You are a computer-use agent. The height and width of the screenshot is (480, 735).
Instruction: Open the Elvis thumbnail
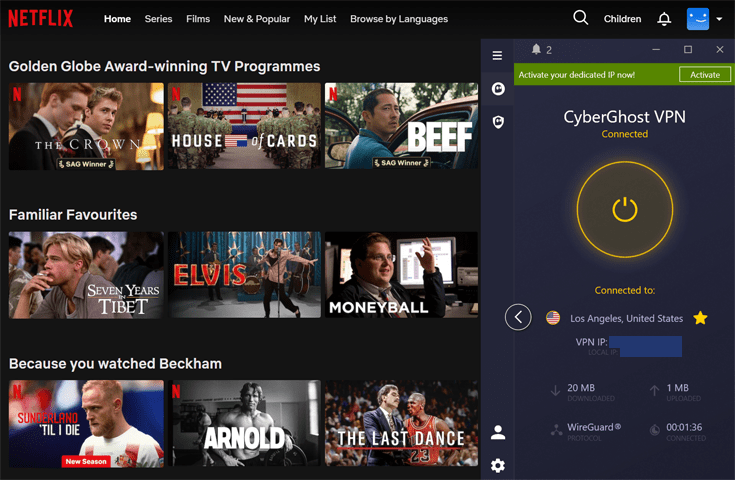pyautogui.click(x=244, y=275)
